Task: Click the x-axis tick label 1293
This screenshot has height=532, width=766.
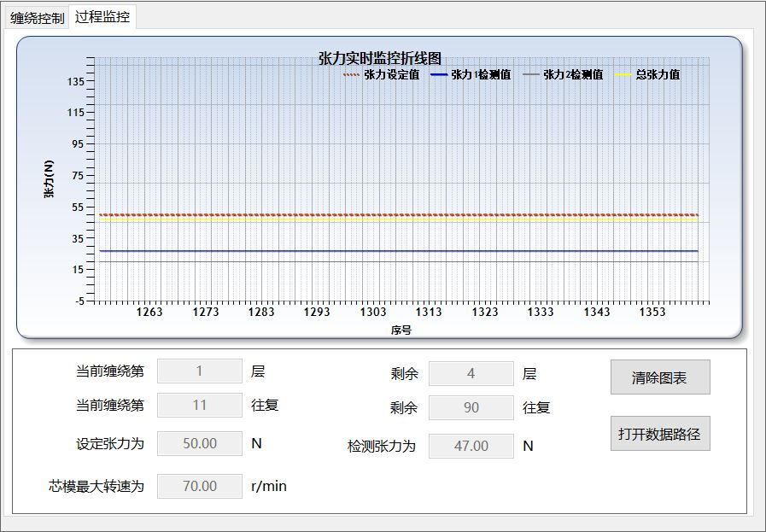Action: tap(317, 313)
